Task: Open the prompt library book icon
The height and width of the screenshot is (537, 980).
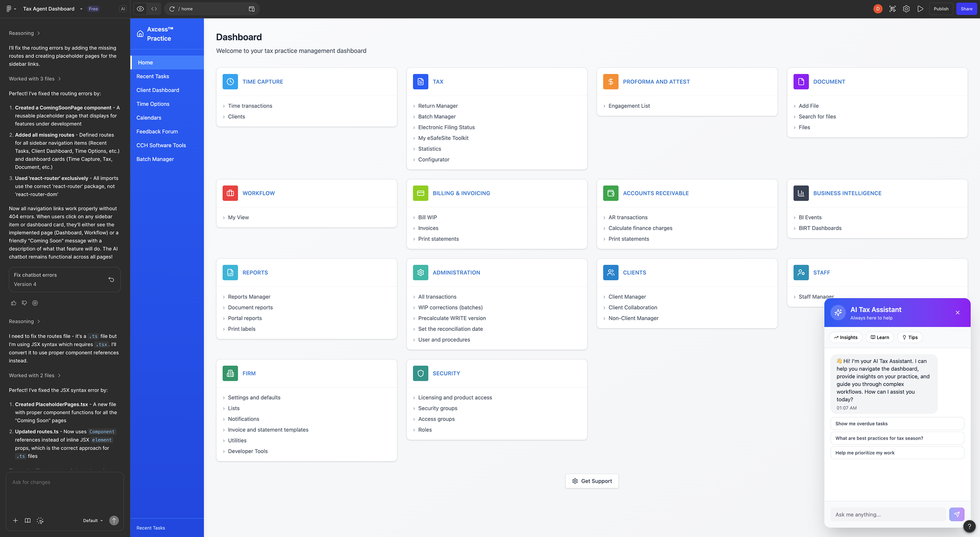Action: pyautogui.click(x=28, y=521)
